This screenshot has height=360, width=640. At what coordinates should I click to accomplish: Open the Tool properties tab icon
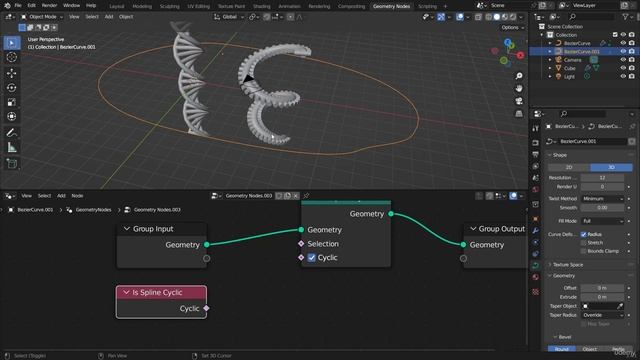[536, 129]
